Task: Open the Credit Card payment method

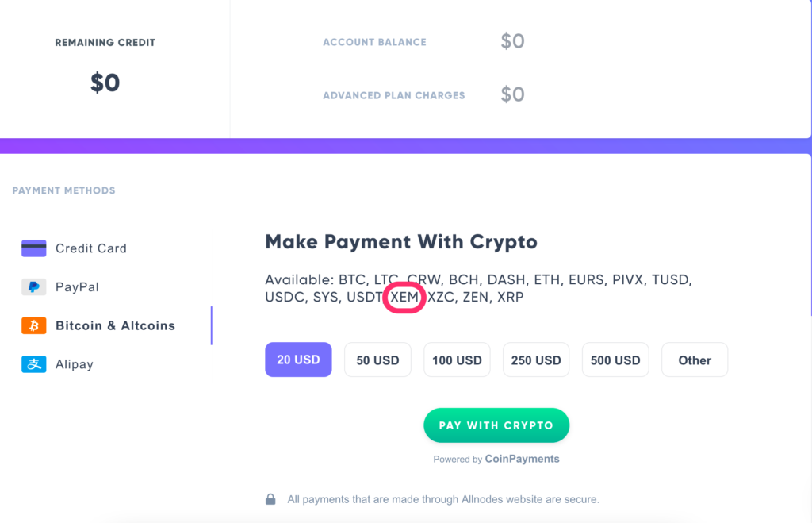Action: point(90,248)
